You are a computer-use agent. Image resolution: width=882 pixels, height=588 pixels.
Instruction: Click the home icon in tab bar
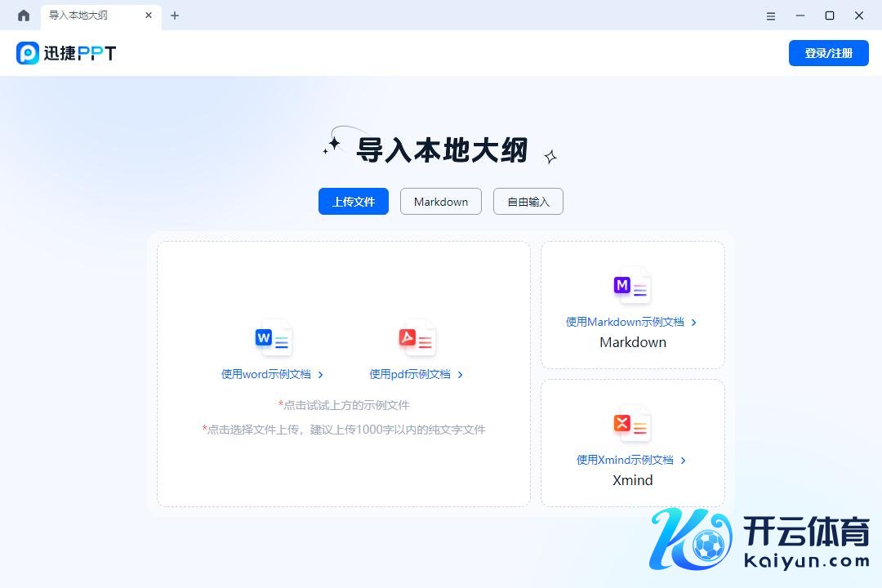(x=24, y=16)
